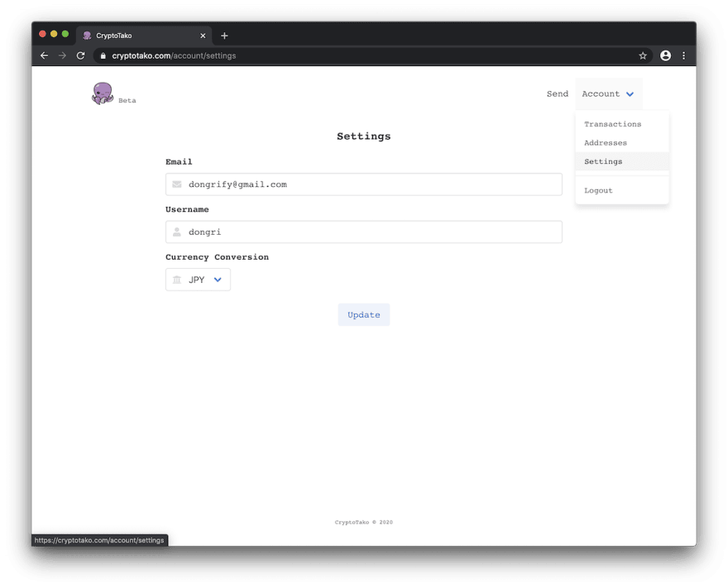The width and height of the screenshot is (728, 588).
Task: Click the Beta label next to logo
Action: (127, 101)
